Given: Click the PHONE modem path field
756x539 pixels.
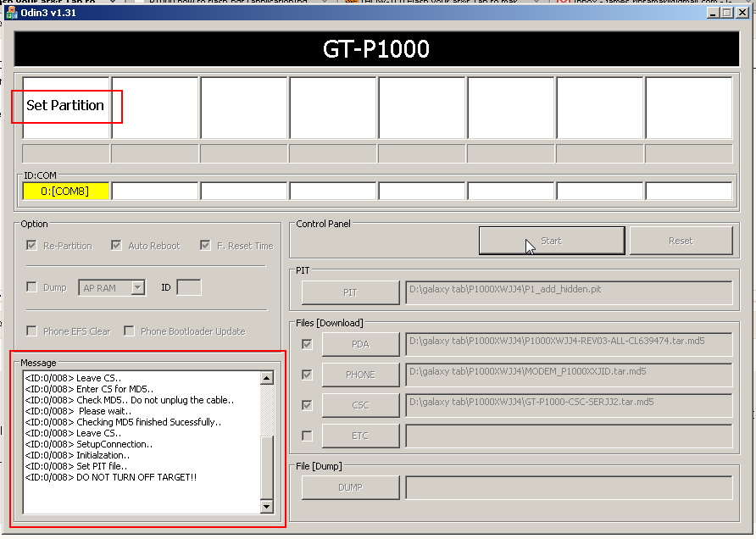Looking at the screenshot, I should point(569,375).
